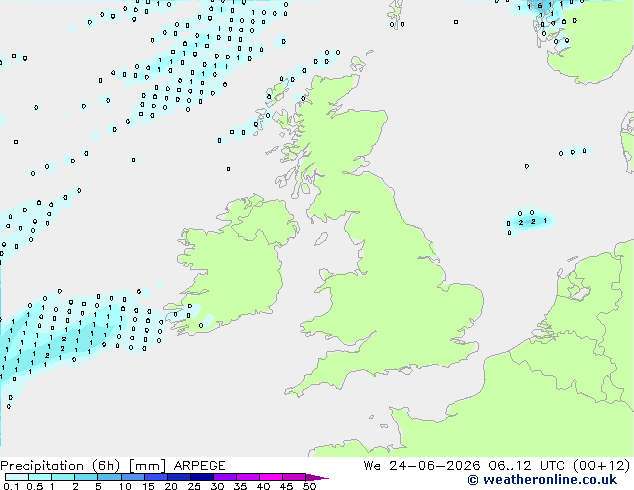
Task: Select the 5–10 mm legend color swatch
Action: (109, 477)
